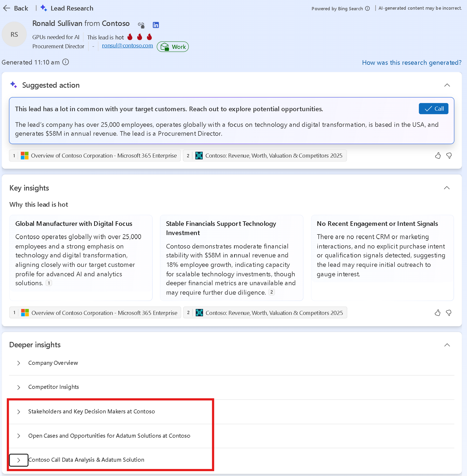Click 'GPUs needed for AI' topic text

56,37
